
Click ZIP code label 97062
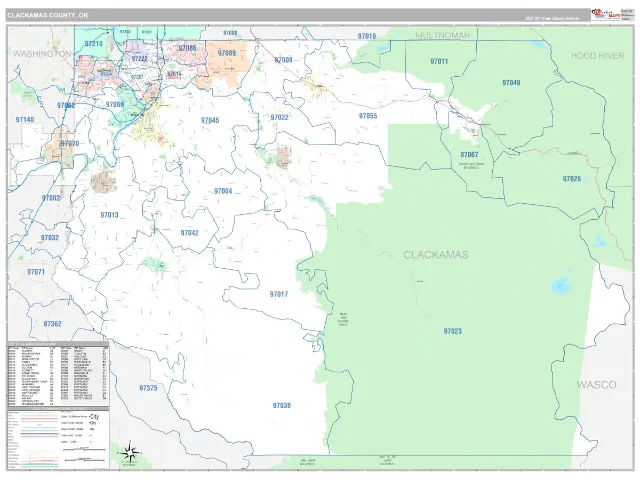66,105
